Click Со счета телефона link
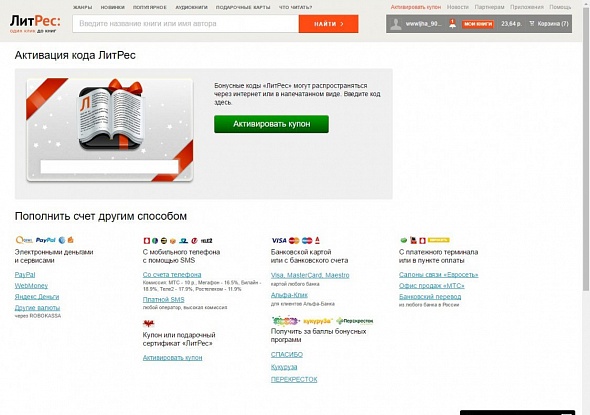Viewport: 590px width, 415px height. tap(172, 275)
